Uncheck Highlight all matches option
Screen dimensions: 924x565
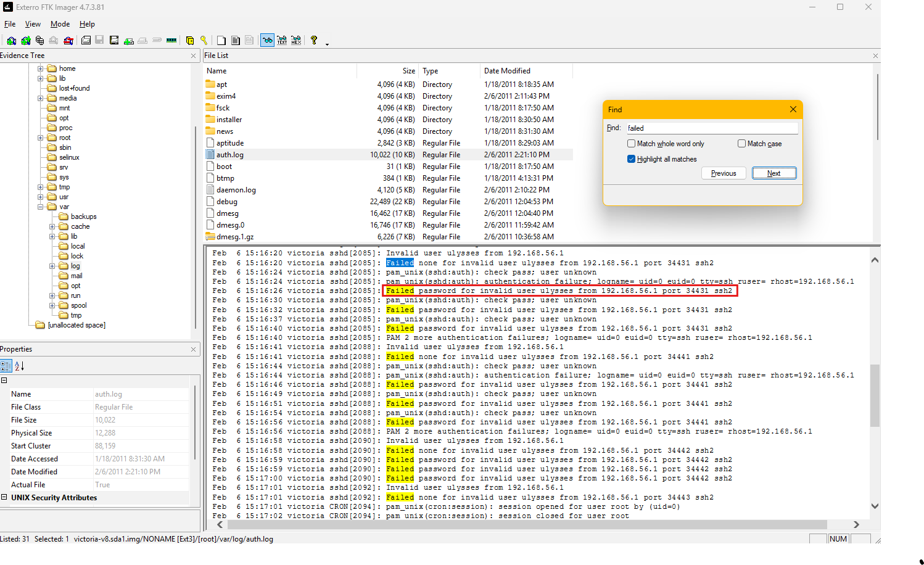coord(631,159)
